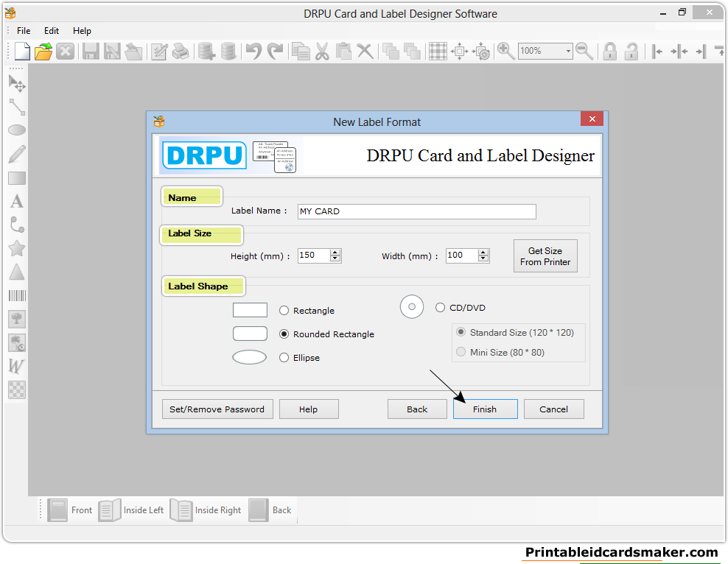Open a file with the folder icon
The height and width of the screenshot is (564, 728).
[43, 51]
